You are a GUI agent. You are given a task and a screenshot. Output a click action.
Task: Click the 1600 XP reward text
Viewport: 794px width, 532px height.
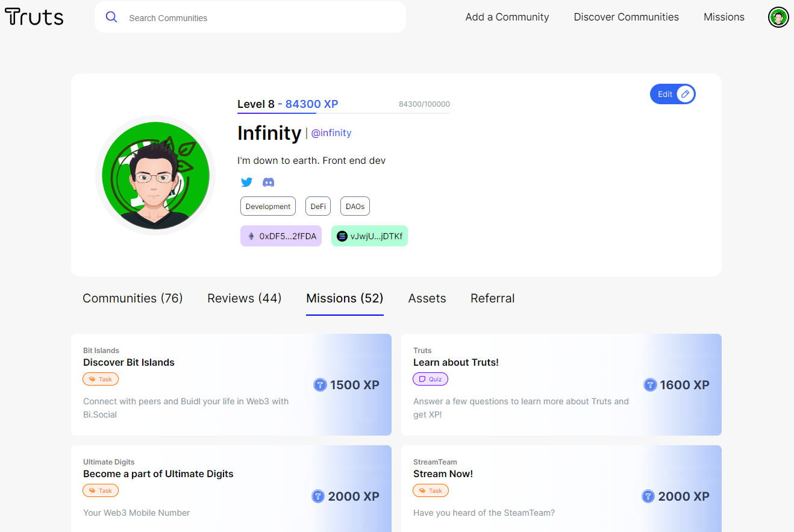click(x=685, y=385)
